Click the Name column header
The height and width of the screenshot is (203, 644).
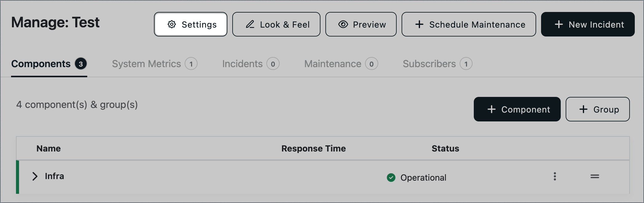click(49, 148)
